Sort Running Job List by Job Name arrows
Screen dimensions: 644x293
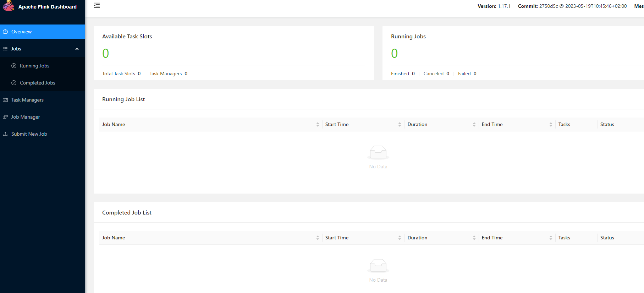tap(318, 124)
